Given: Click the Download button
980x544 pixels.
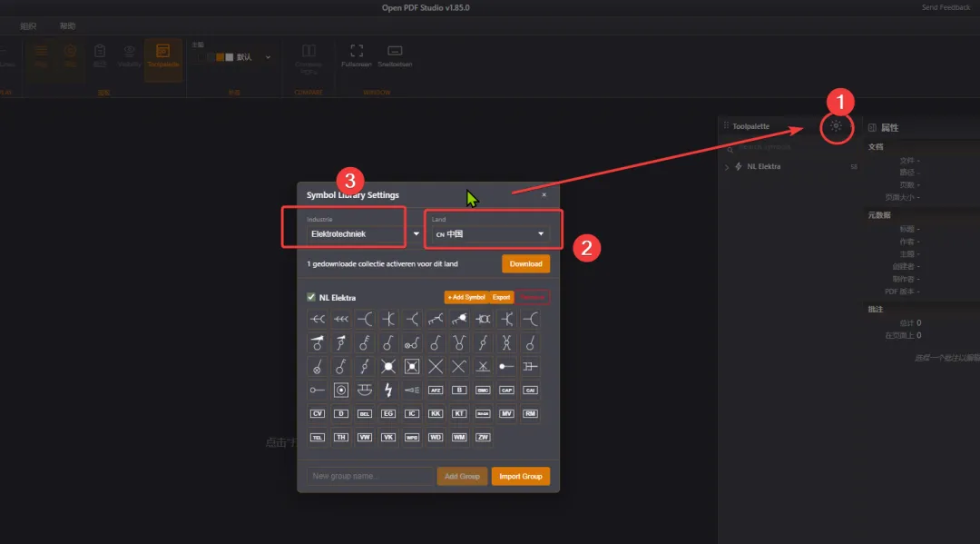Looking at the screenshot, I should point(525,264).
